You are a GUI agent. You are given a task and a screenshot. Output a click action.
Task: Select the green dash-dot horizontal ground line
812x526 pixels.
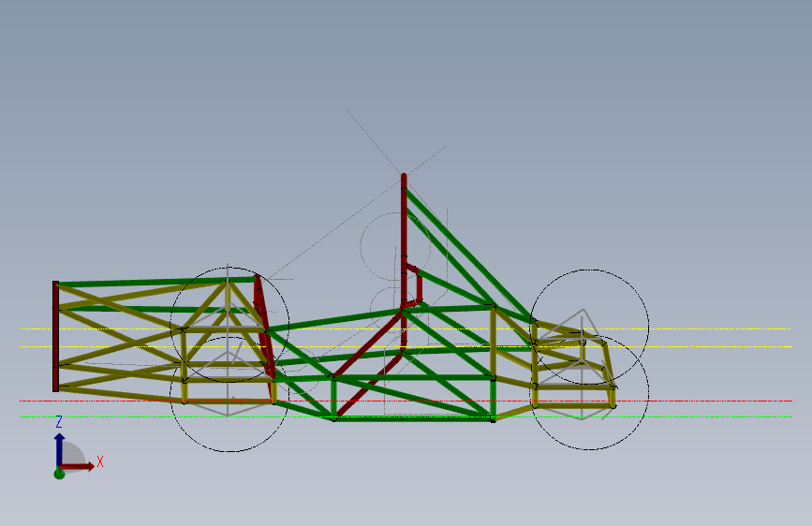(406, 416)
